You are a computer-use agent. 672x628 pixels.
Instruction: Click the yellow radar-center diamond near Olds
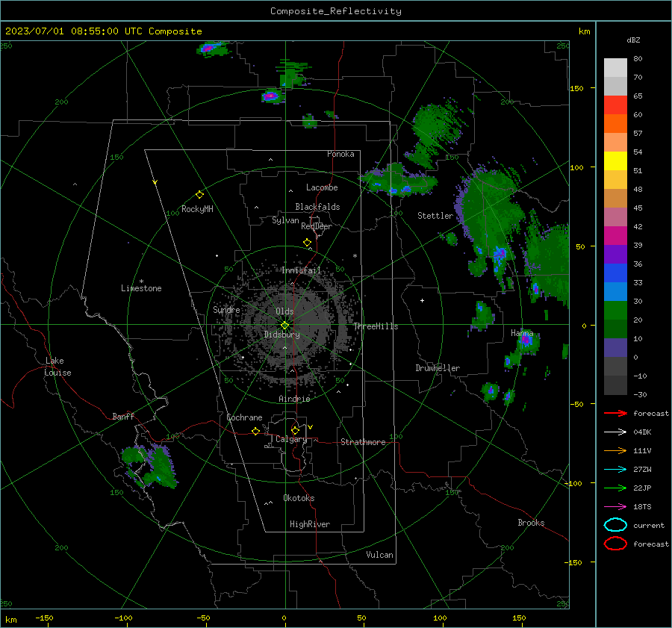click(285, 326)
